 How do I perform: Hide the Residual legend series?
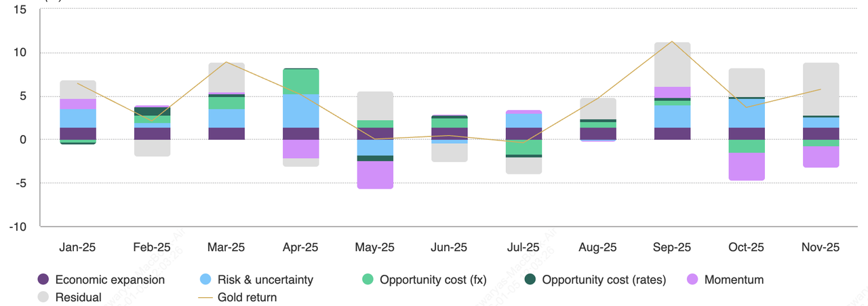[x=78, y=297]
